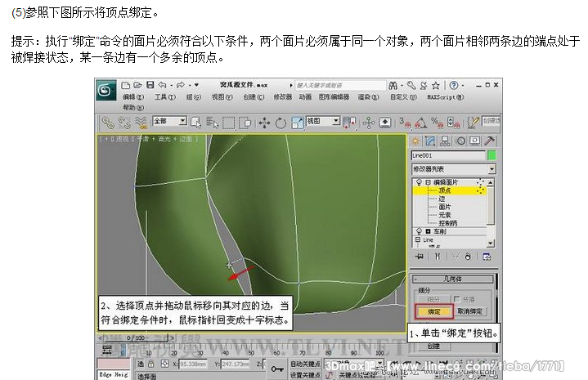Click the Undo arrow icon

162,85
